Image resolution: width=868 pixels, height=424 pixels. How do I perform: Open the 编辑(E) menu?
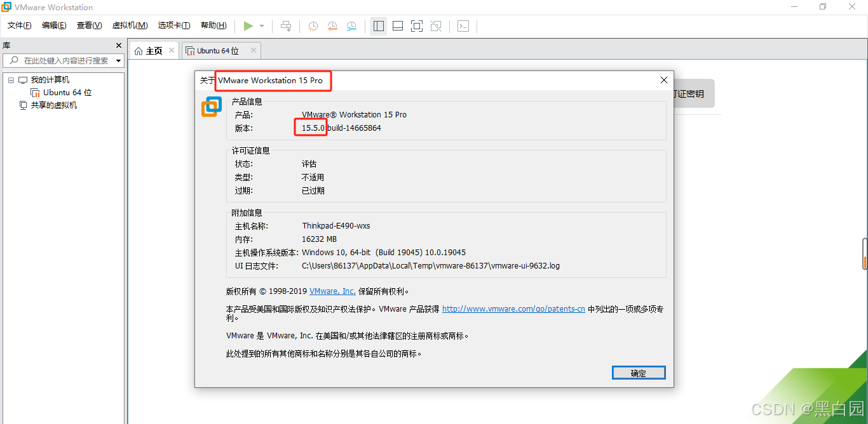pos(54,25)
